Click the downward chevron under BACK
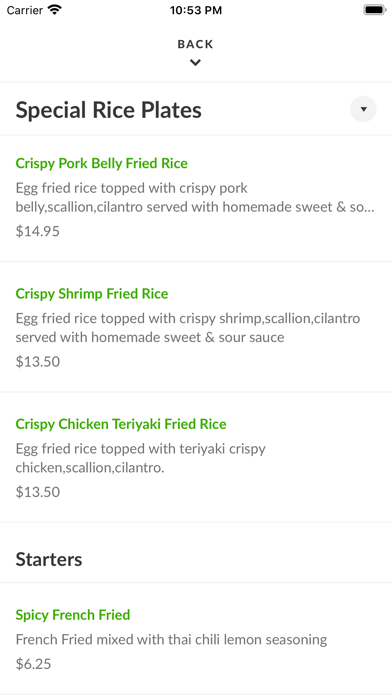The width and height of the screenshot is (392, 696). pyautogui.click(x=195, y=63)
